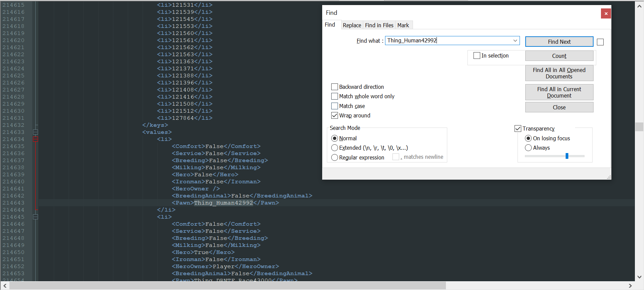Collapse the values fold marker on line 214633

35,132
